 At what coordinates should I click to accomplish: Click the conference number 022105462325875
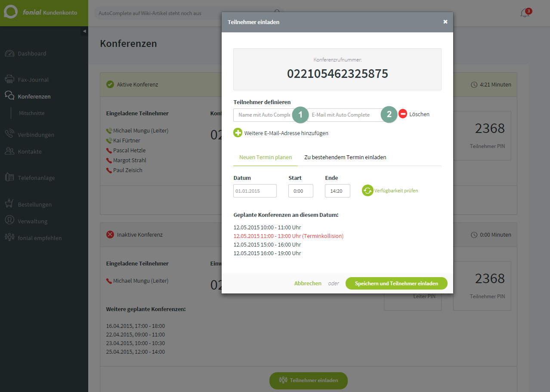tap(337, 74)
